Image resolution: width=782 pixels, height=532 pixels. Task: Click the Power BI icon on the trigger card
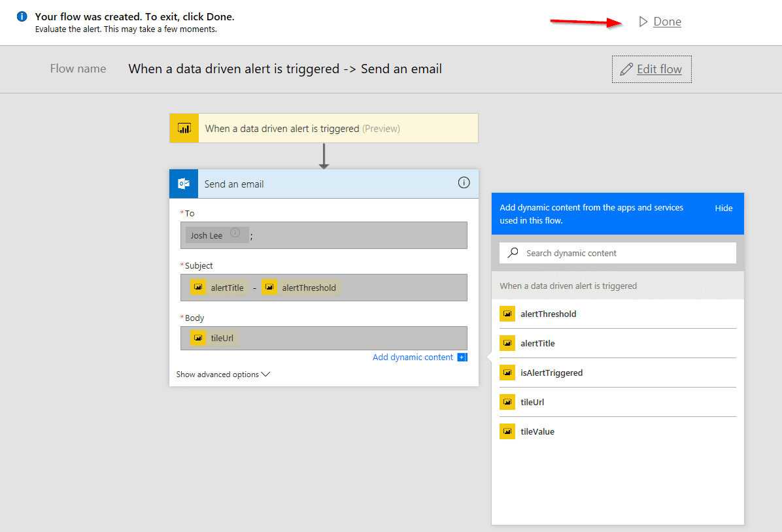pos(183,128)
